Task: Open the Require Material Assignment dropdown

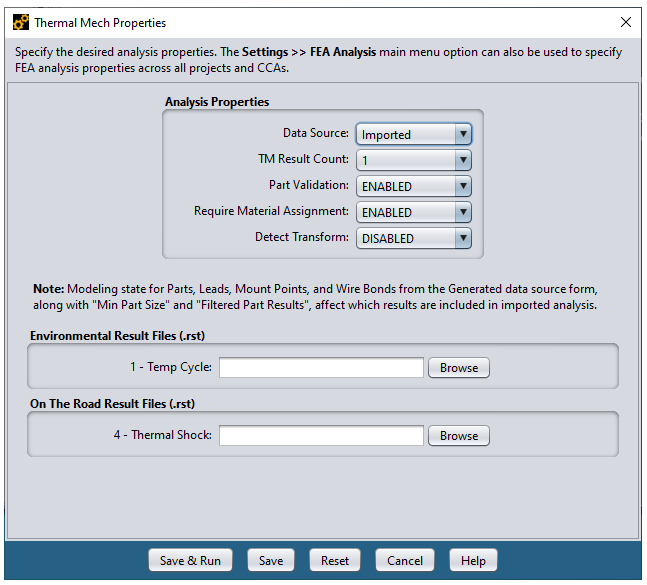Action: [x=414, y=212]
